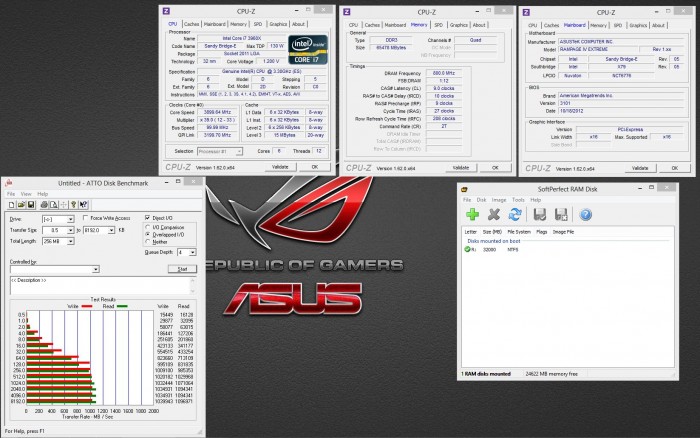This screenshot has width=700, height=438.
Task: Click blue arrows Remount icon in RAM Disk
Action: [x=515, y=215]
